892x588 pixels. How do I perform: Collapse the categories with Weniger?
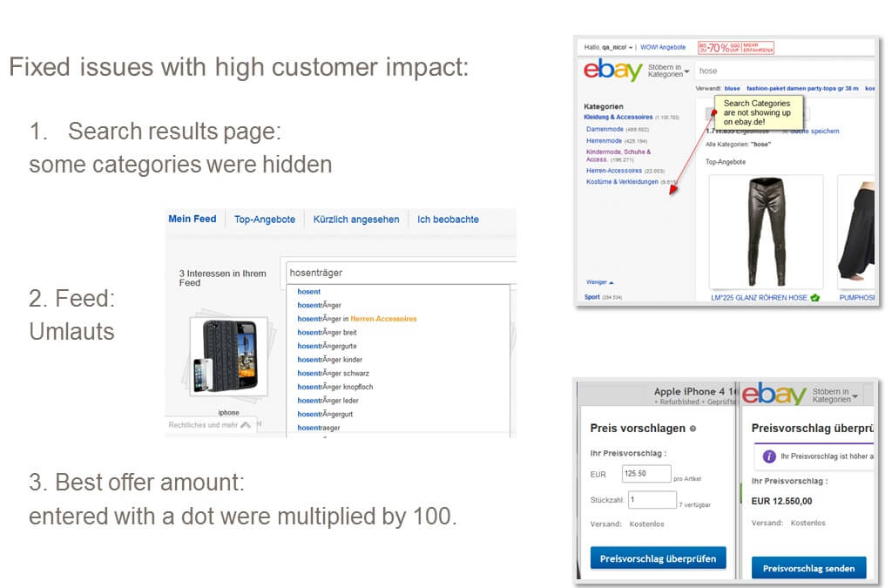coord(599,282)
